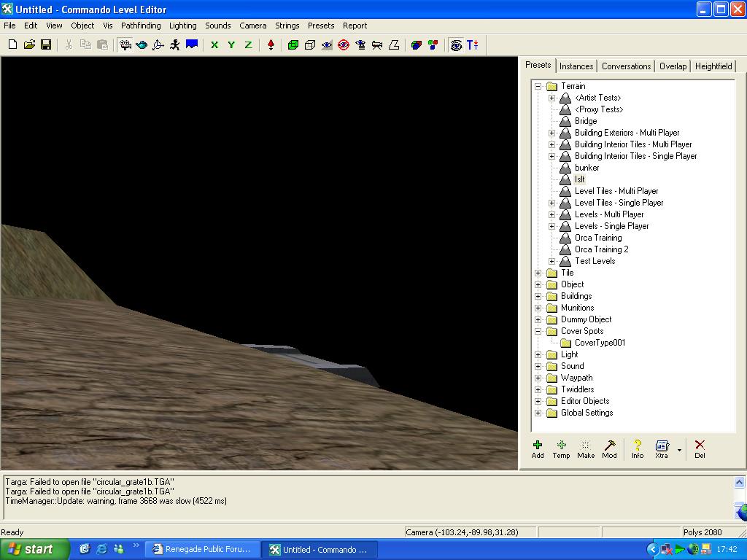Open Renegade Public Forum taskbar window

click(201, 549)
